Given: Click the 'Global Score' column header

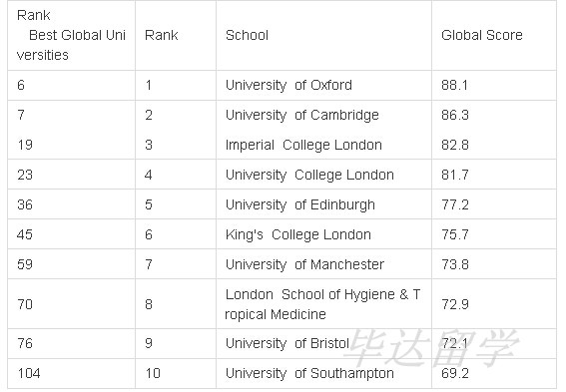Looking at the screenshot, I should [x=482, y=35].
